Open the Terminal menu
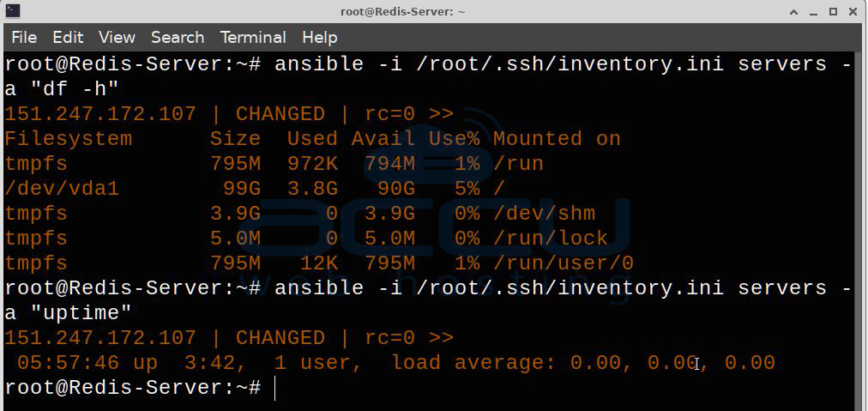868x411 pixels. 253,38
